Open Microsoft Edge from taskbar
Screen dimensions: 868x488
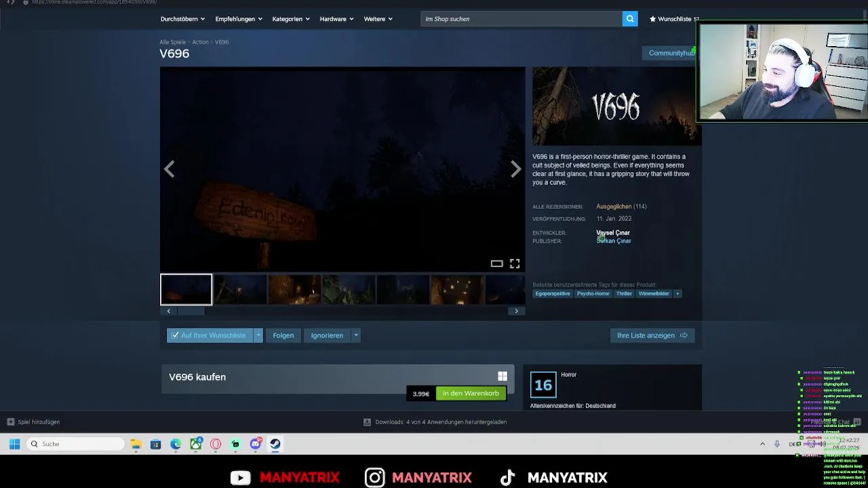176,444
